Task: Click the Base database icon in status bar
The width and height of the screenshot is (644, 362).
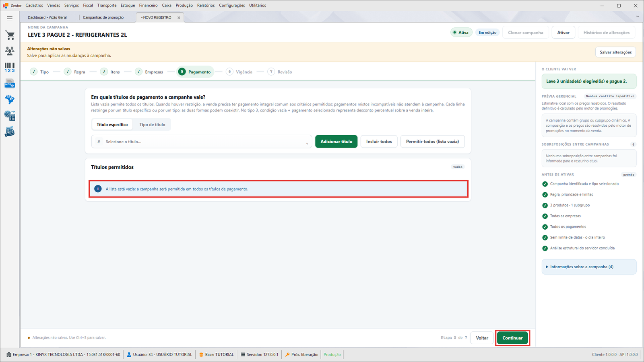Action: 201,355
